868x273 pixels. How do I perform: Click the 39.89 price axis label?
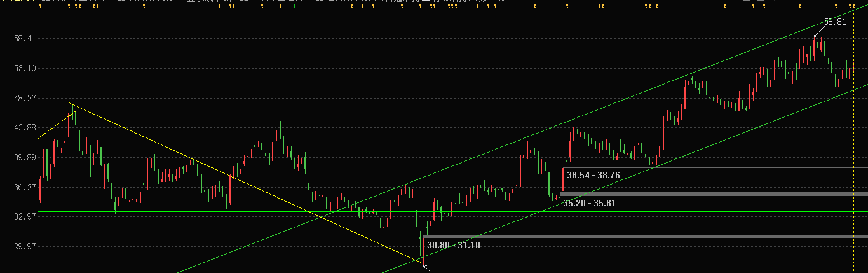click(24, 158)
